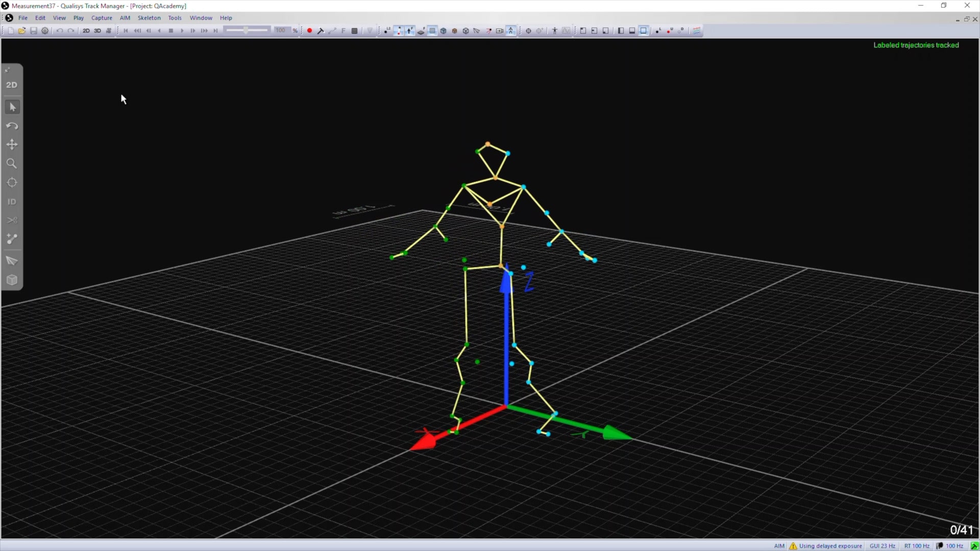Open project settings gear in toolbar
980x551 pixels.
click(45, 31)
